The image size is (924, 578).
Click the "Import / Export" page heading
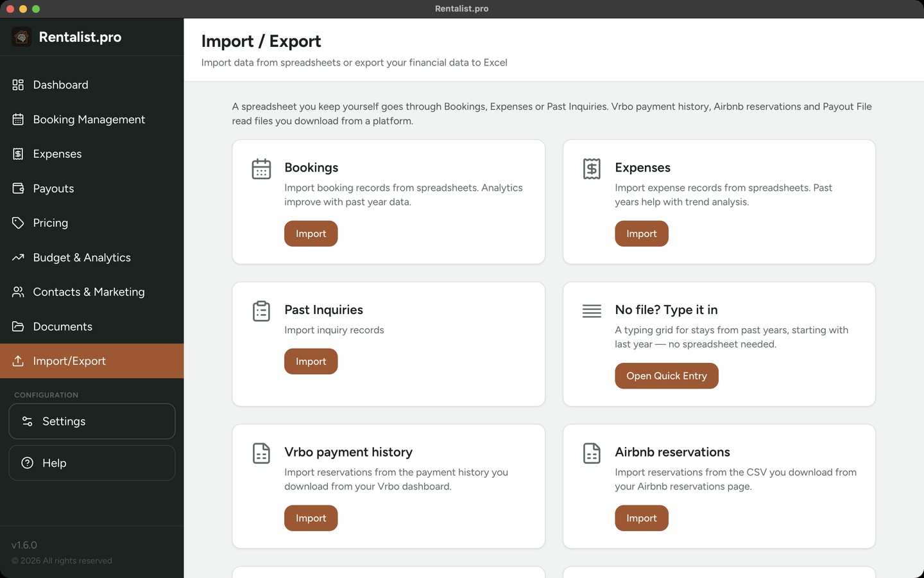tap(261, 41)
